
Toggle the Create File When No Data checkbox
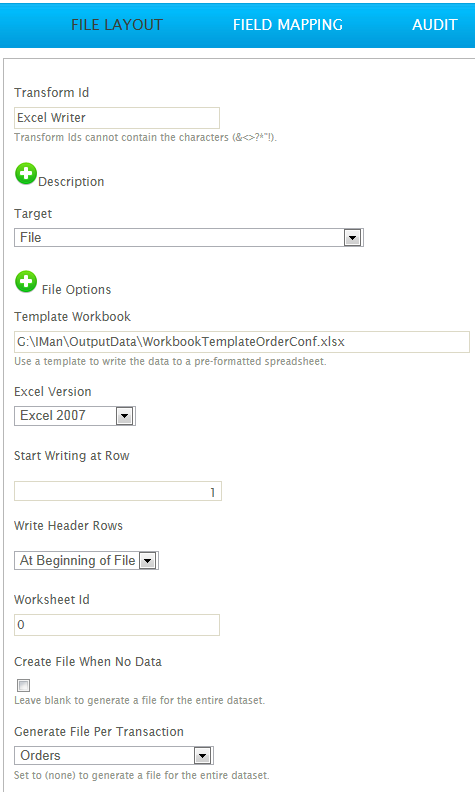(x=23, y=685)
